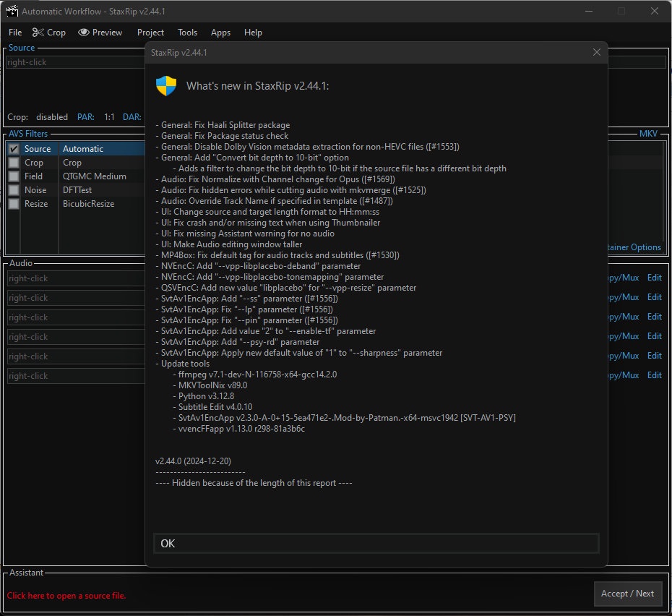
Task: Click the 'Make Audio editing window taller' line
Action: click(229, 244)
